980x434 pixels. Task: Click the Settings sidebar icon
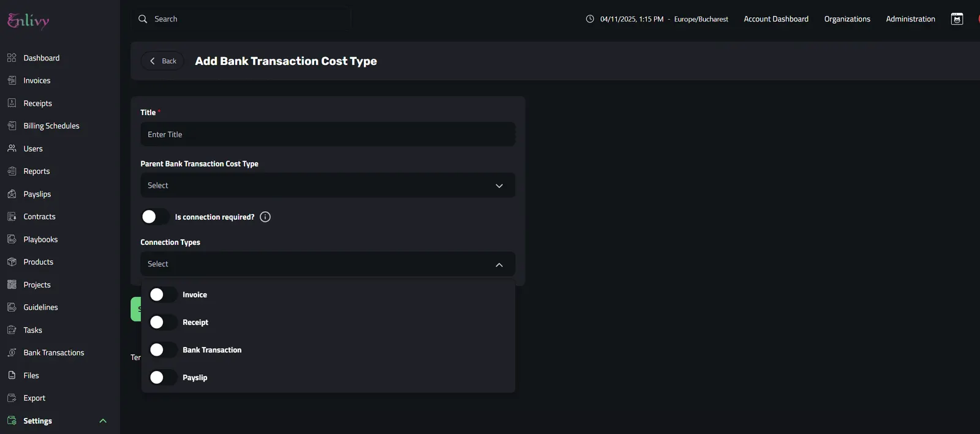coord(12,421)
